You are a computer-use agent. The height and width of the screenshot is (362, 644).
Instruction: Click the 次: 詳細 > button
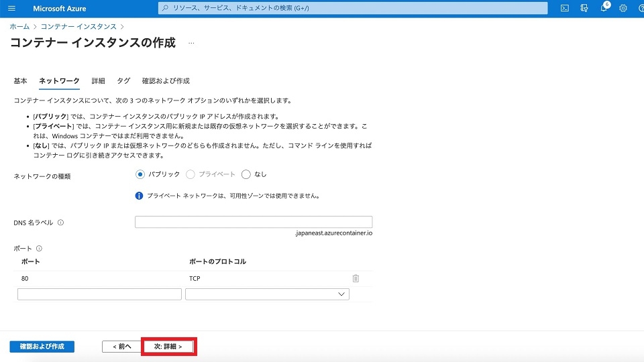168,347
